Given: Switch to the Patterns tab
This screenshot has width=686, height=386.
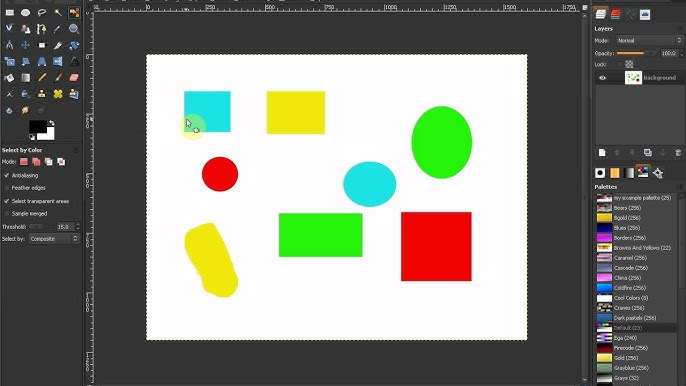Looking at the screenshot, I should click(614, 173).
